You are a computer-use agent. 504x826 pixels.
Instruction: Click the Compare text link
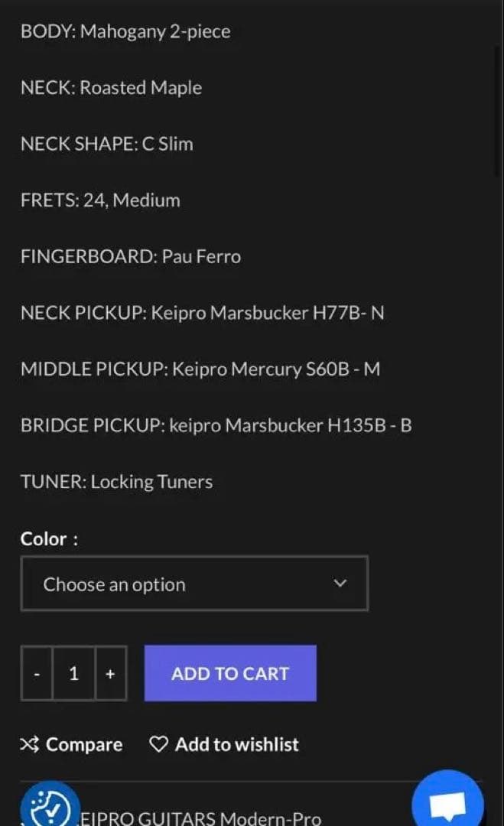tap(84, 744)
